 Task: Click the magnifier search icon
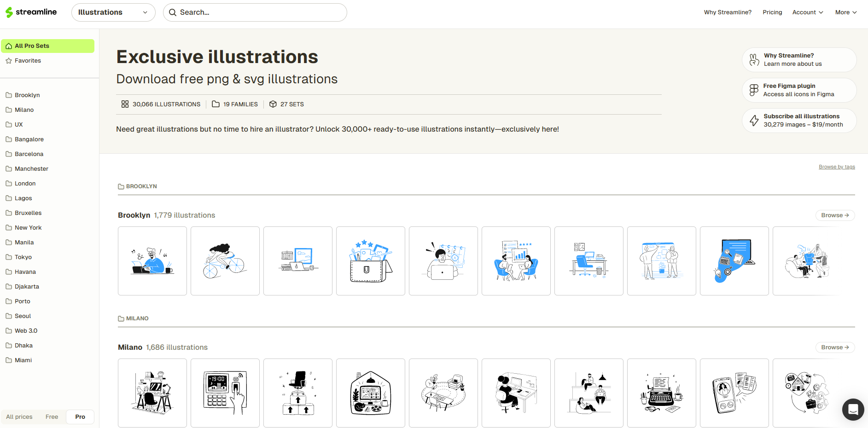pyautogui.click(x=173, y=12)
